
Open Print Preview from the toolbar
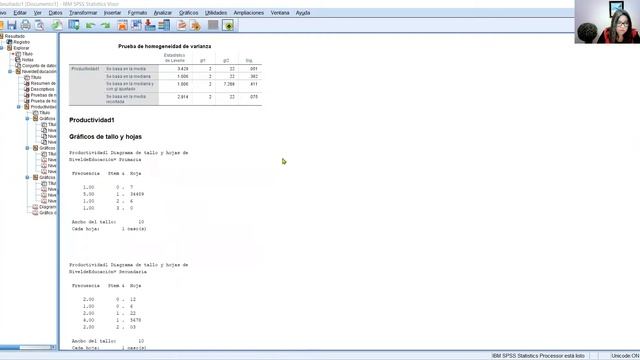coord(40,25)
